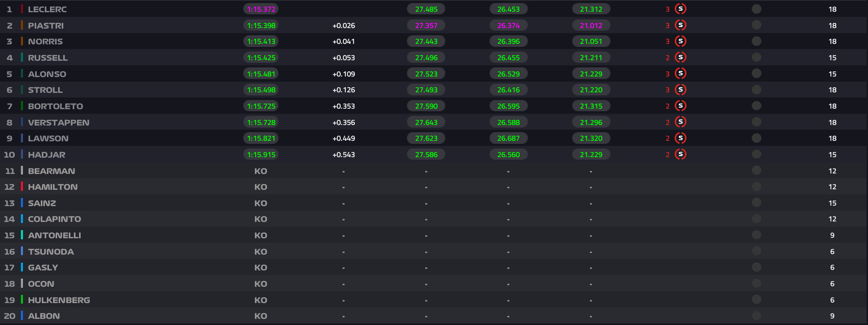The width and height of the screenshot is (868, 325).
Task: Select driver ANTONELLI in the standings
Action: tap(54, 235)
